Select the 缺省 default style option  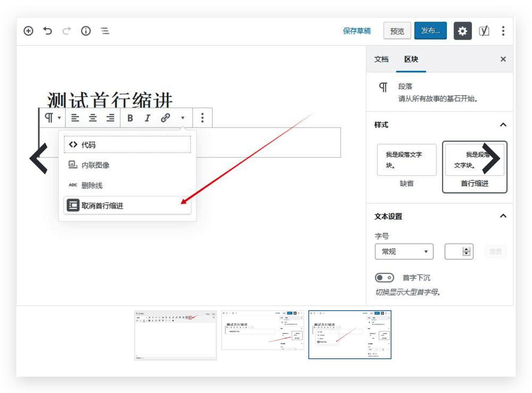(x=407, y=165)
